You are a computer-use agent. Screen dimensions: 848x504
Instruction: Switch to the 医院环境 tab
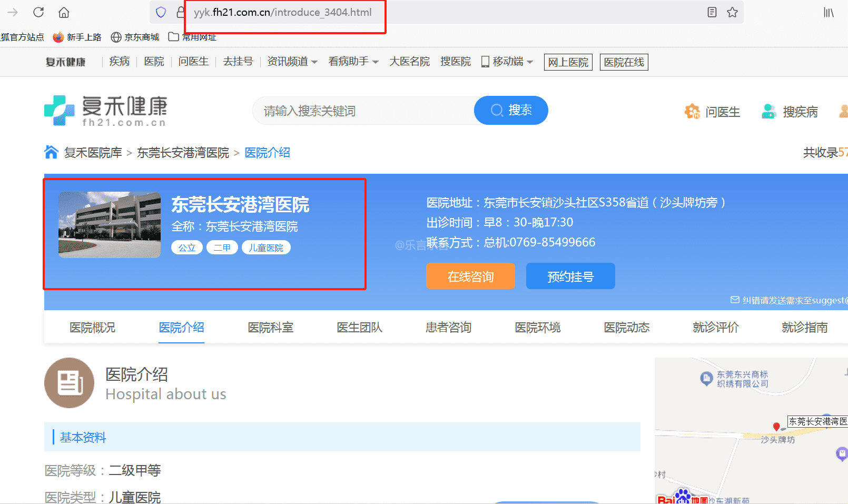click(537, 328)
